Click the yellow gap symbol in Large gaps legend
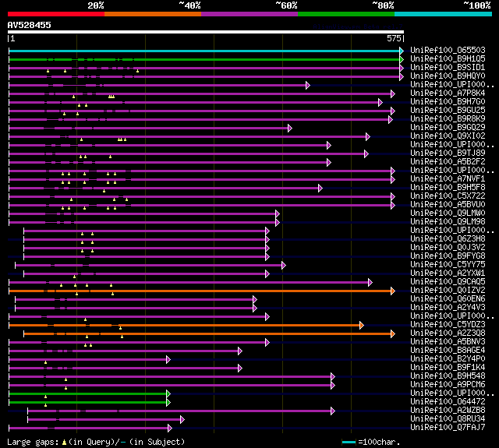Screen dimensions: 499x448 pos(64,442)
